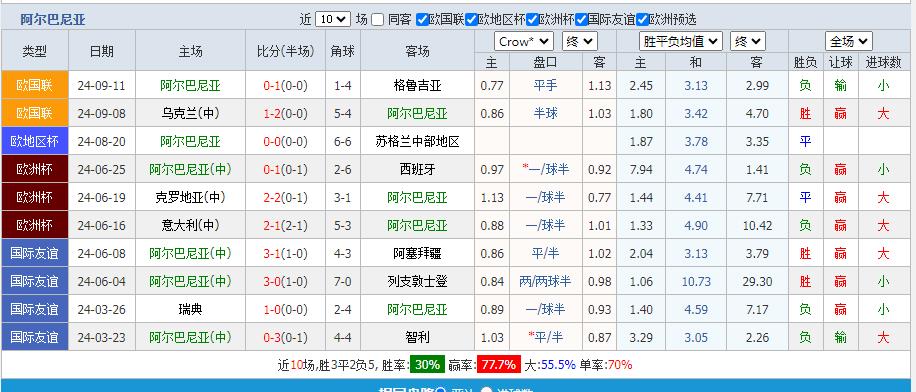This screenshot has width=916, height=392.
Task: Click the away team 格鲁吉亚
Action: tap(418, 86)
